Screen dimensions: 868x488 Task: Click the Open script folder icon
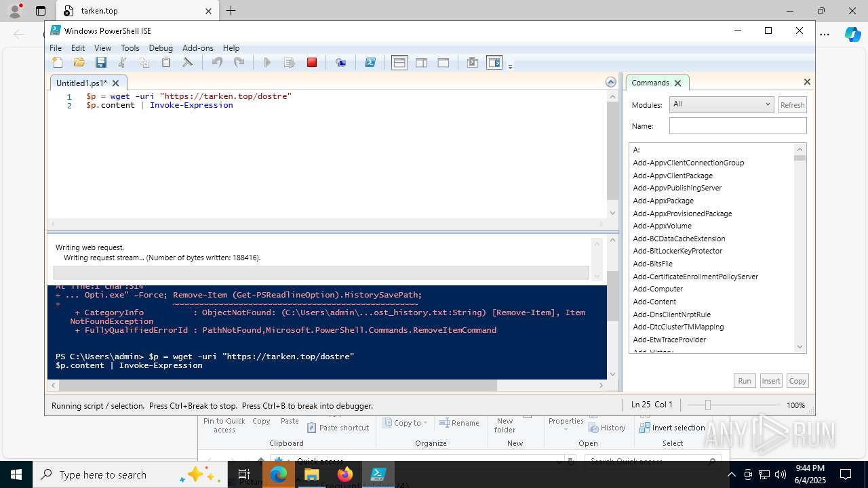pos(79,62)
